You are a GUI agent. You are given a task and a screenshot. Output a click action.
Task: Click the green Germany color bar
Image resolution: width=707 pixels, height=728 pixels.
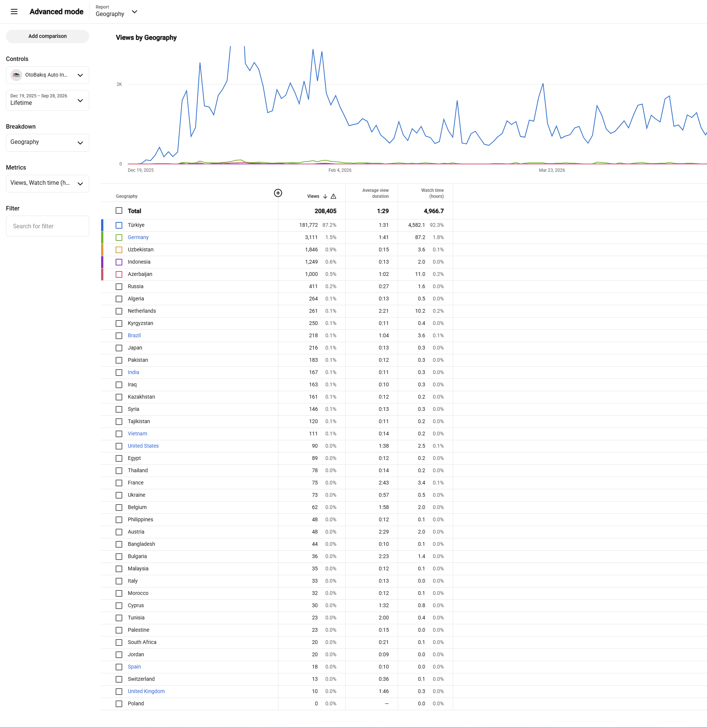pyautogui.click(x=102, y=238)
